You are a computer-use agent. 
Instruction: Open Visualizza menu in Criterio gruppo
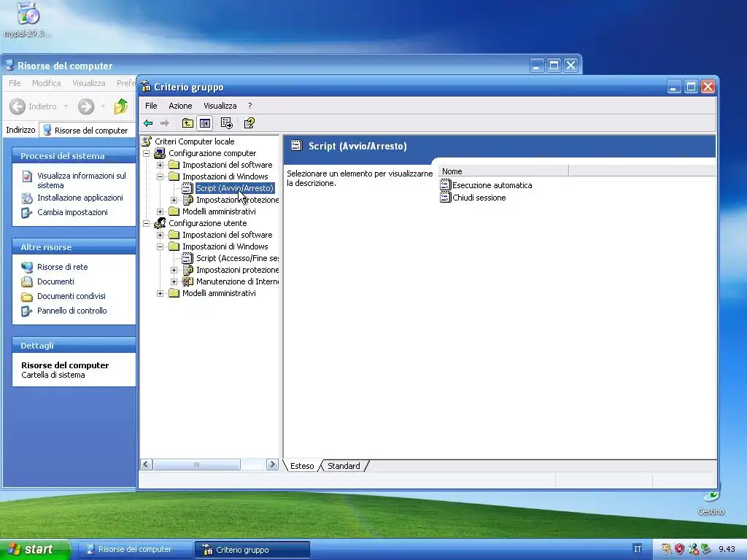(x=220, y=106)
